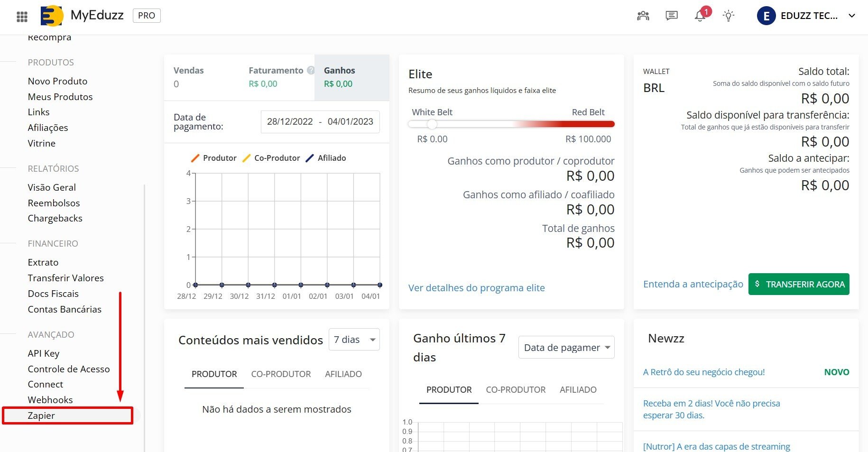868x452 pixels.
Task: Open Ver detalhes do programa elite link
Action: pyautogui.click(x=476, y=288)
